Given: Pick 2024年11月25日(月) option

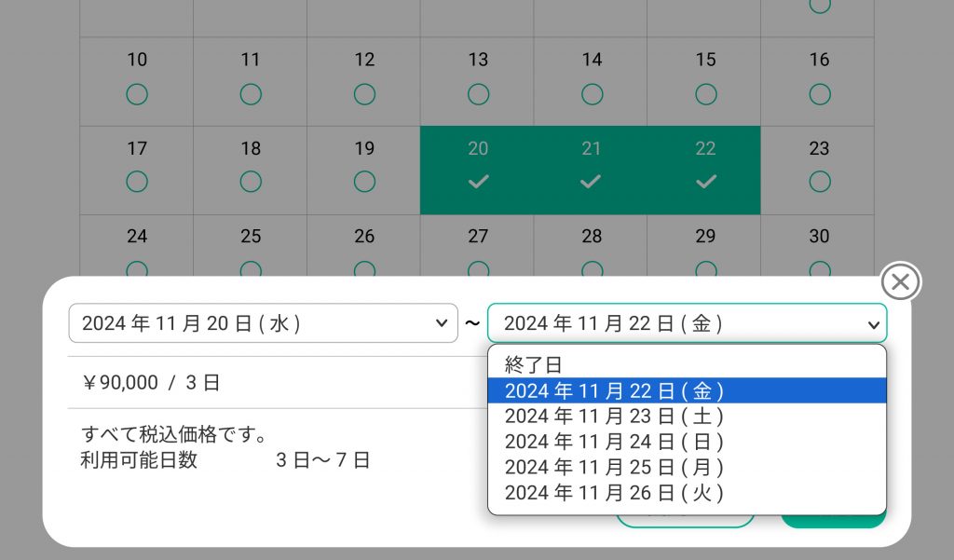Looking at the screenshot, I should tap(614, 467).
